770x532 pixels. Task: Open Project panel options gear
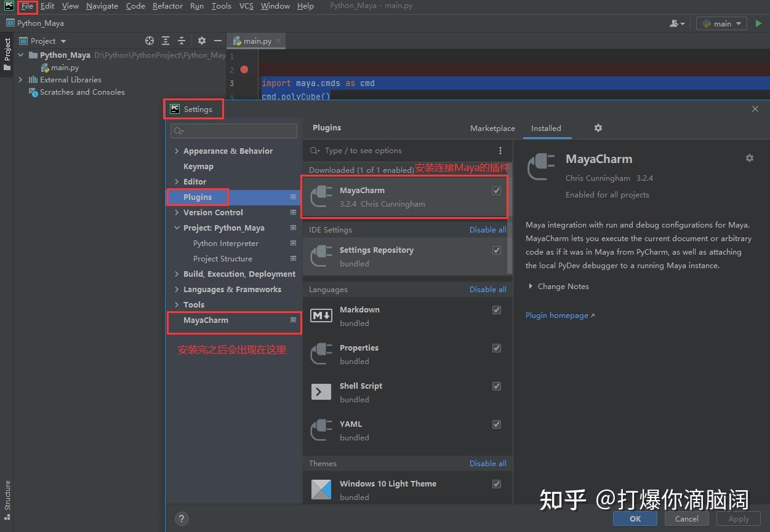[x=202, y=41]
